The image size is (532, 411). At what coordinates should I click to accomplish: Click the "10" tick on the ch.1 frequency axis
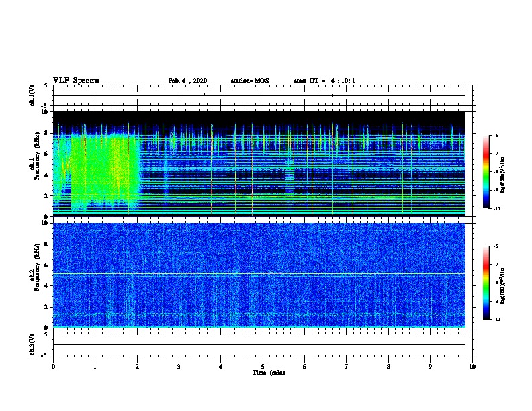pyautogui.click(x=44, y=112)
